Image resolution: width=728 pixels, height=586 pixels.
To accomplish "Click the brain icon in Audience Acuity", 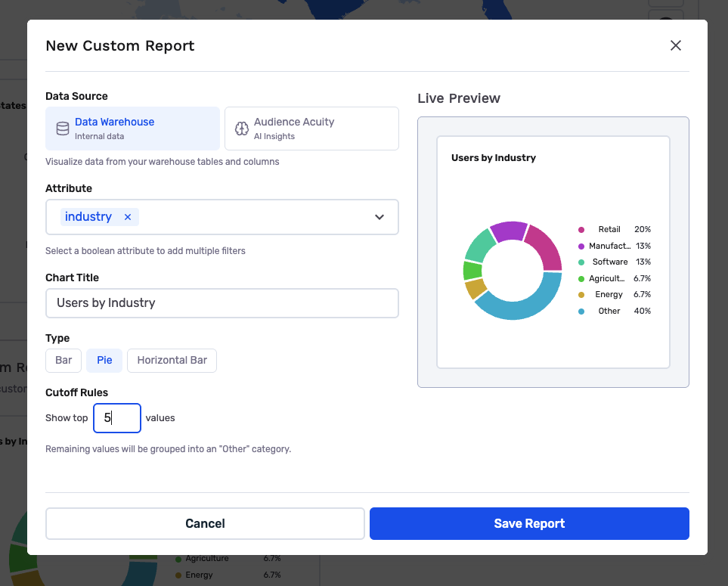I will pos(241,129).
